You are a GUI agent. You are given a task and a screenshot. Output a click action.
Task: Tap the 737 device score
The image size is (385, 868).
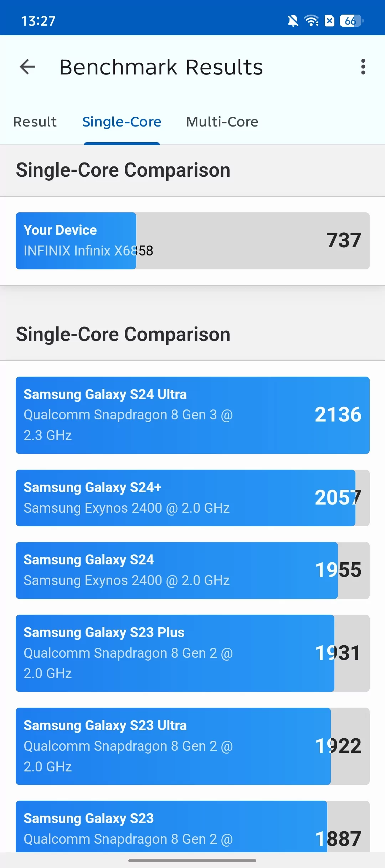[344, 241]
